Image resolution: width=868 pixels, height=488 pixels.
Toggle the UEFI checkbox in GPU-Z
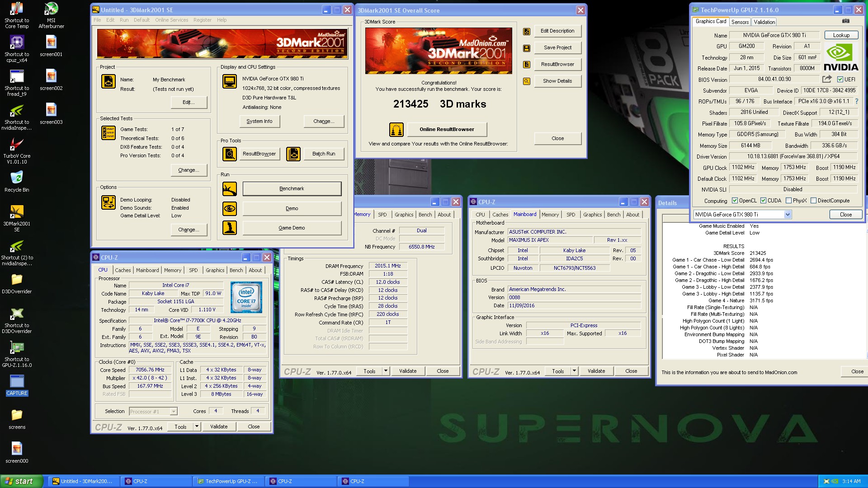tap(840, 80)
